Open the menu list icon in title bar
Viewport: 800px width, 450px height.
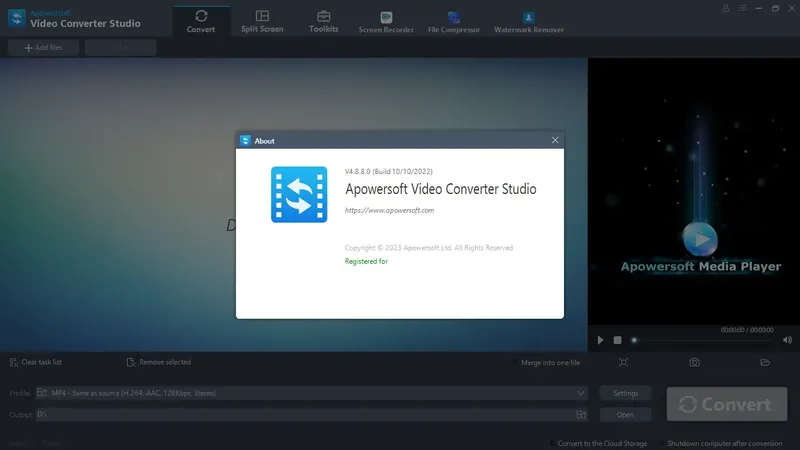click(x=742, y=9)
